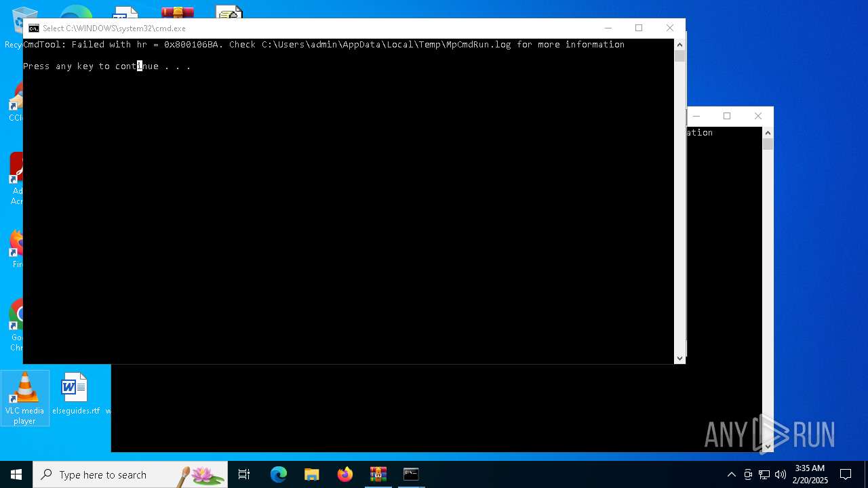868x488 pixels.
Task: Maximize the front cmd.exe window
Action: (x=639, y=28)
